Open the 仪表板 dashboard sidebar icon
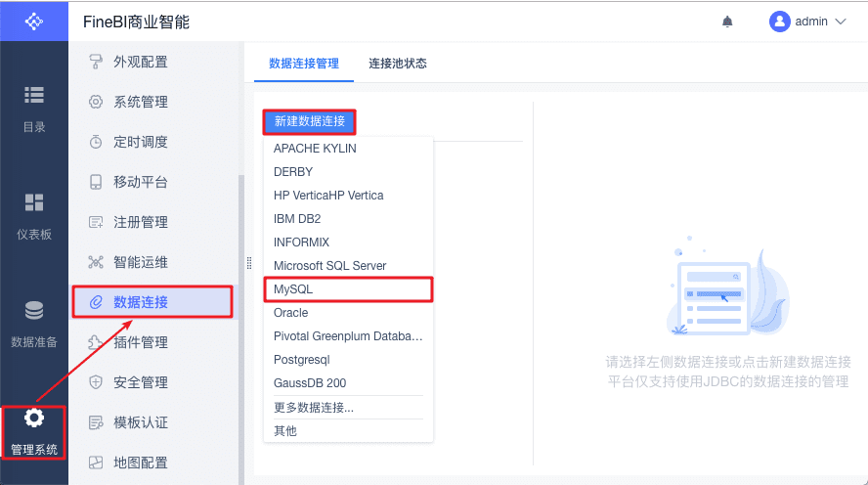The height and width of the screenshot is (485, 868). point(34,202)
